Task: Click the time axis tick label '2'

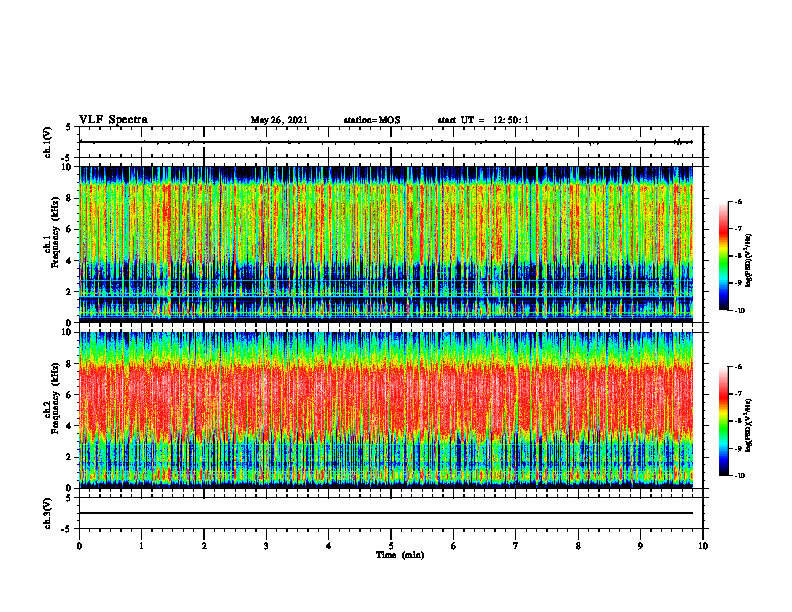Action: point(204,546)
